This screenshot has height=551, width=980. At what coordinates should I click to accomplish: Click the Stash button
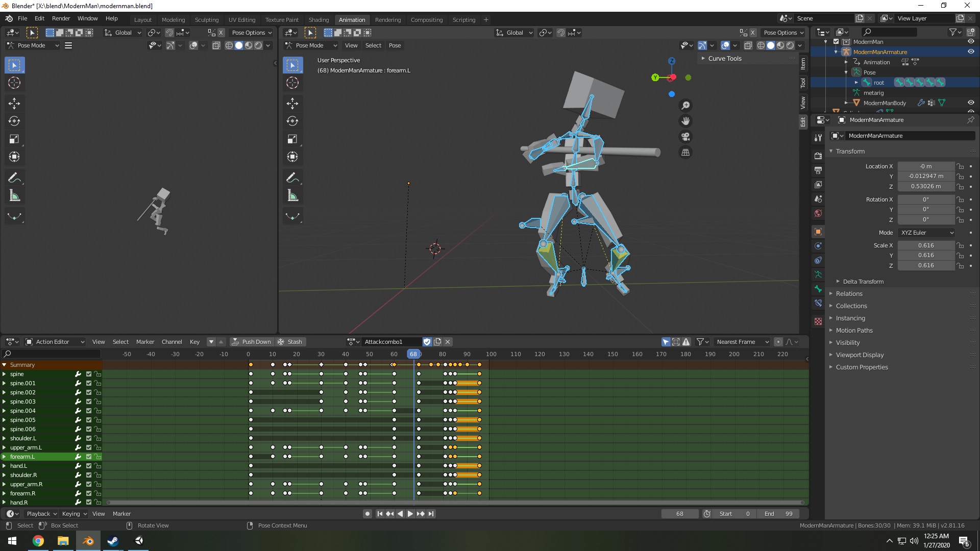(x=290, y=342)
